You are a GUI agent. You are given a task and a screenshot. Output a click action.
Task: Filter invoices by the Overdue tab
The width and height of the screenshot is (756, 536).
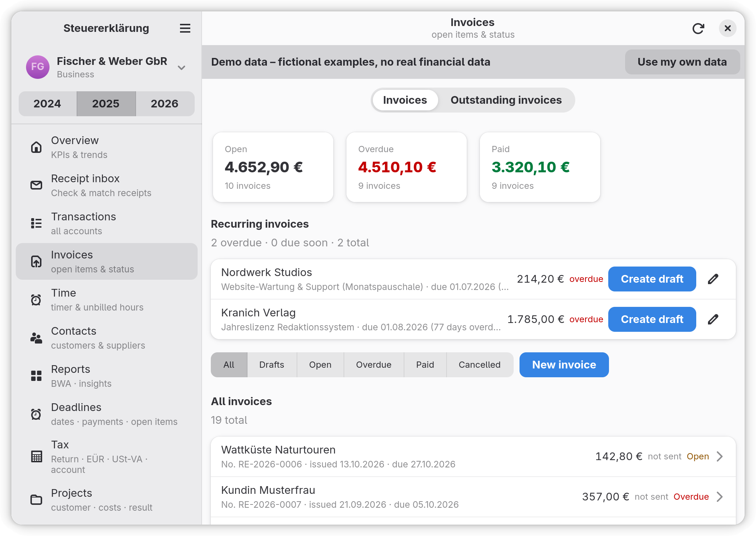click(x=374, y=365)
